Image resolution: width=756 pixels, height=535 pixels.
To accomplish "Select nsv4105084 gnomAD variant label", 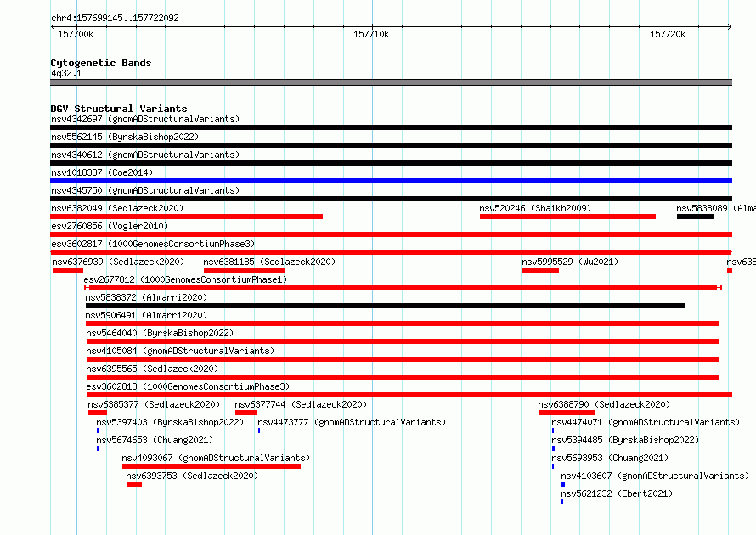I will pyautogui.click(x=180, y=351).
